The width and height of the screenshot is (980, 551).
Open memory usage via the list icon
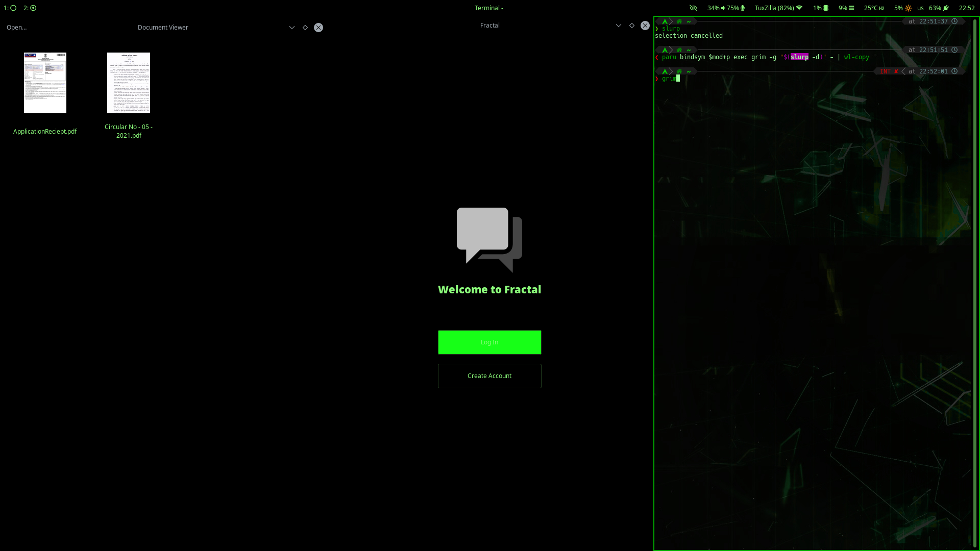(x=851, y=8)
